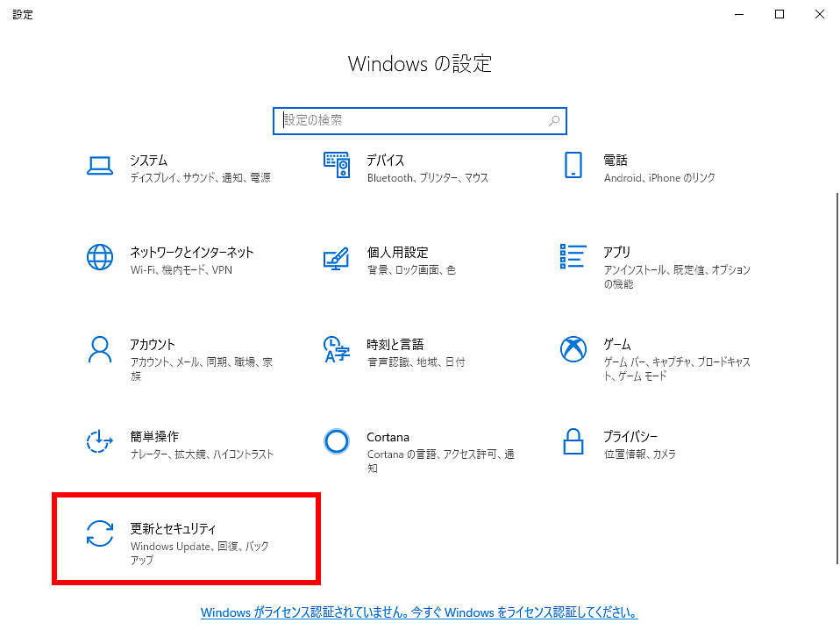Screen dimensions: 840x637
Task: Click inside the 設定の検索 search field
Action: 412,120
